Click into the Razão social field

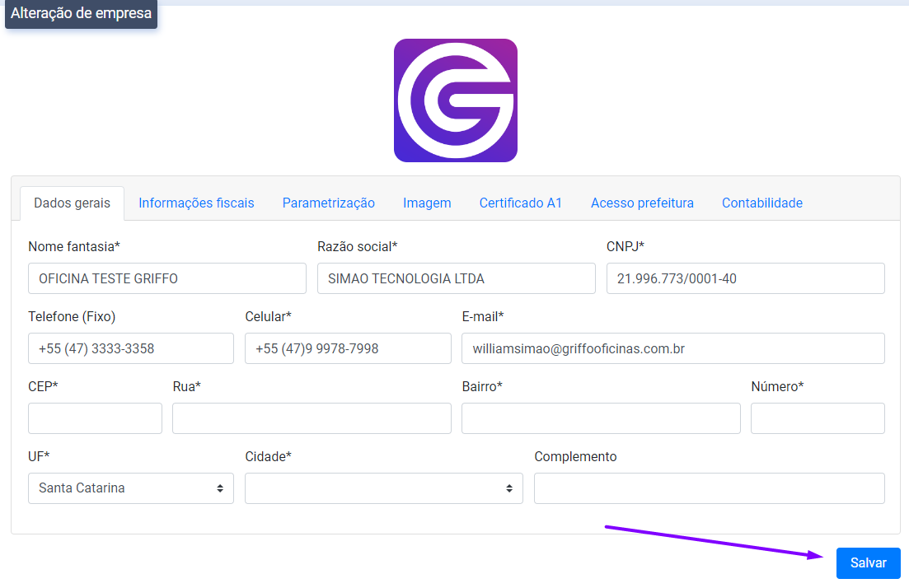pyautogui.click(x=456, y=278)
